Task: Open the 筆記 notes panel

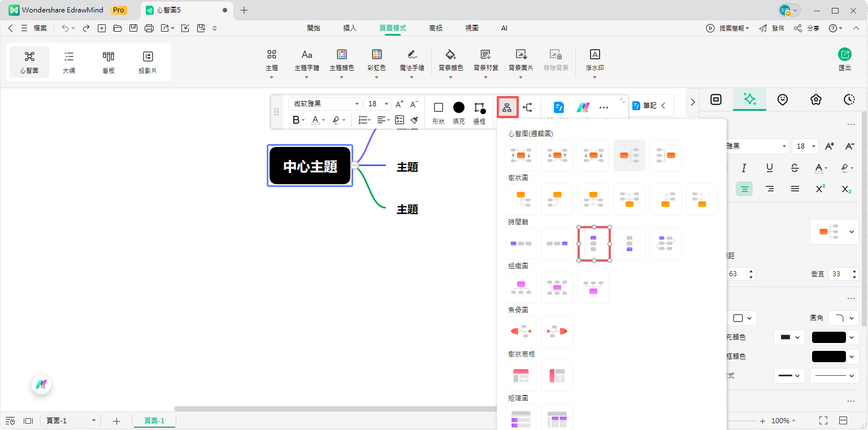Action: click(x=648, y=106)
